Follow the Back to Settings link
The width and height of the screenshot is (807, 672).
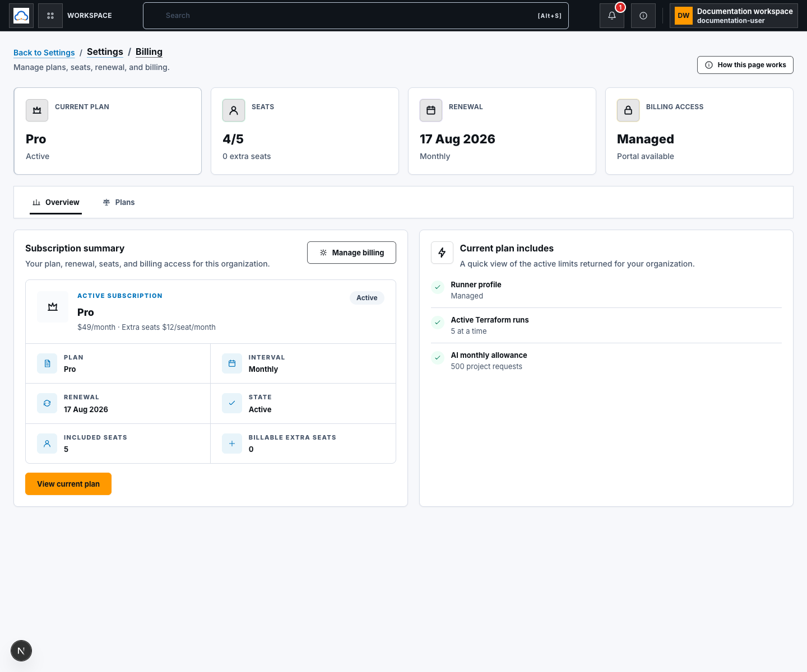44,53
